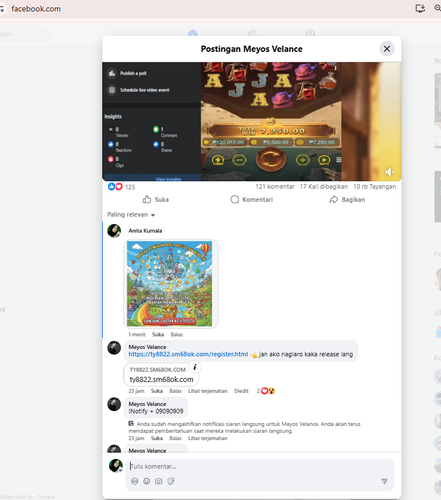This screenshot has width=441, height=500.
Task: Click the link preview info icon
Action: click(x=195, y=367)
